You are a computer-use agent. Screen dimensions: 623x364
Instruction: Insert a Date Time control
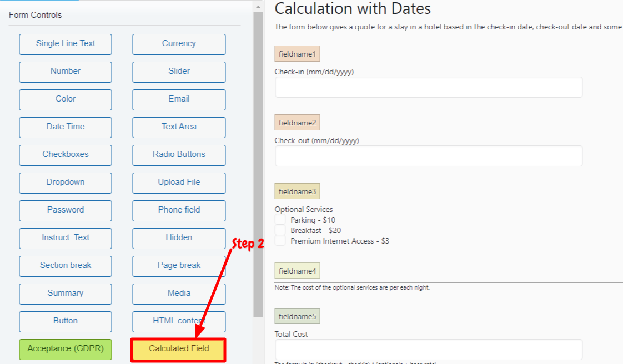pyautogui.click(x=66, y=128)
